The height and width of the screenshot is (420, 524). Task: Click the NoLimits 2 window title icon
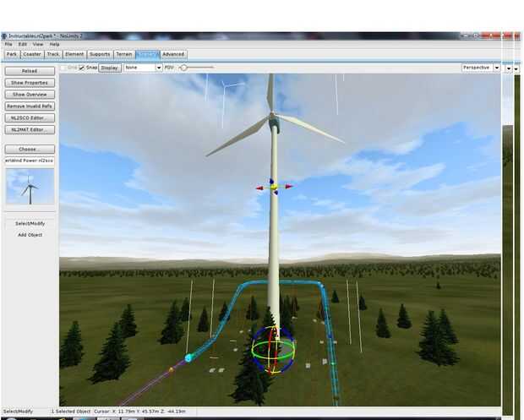4,35
